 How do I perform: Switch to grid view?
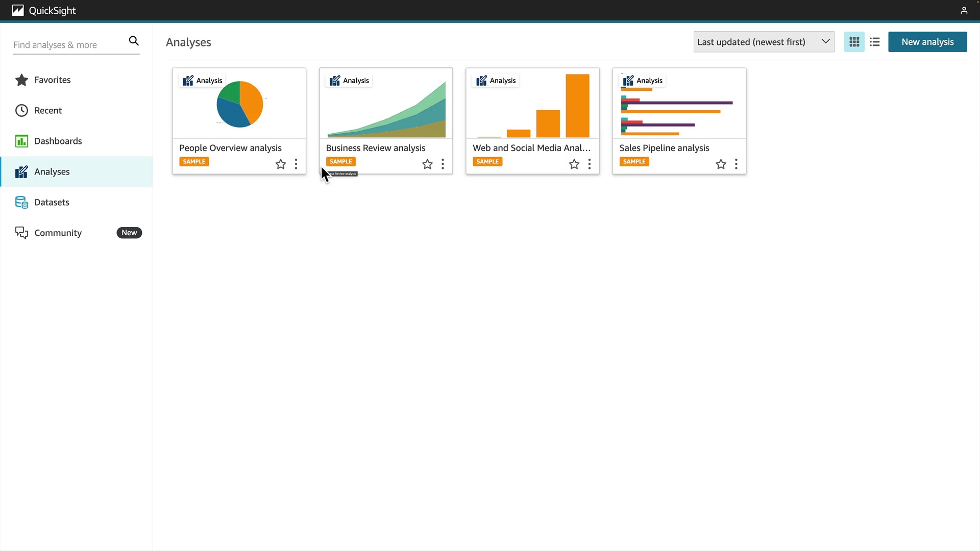(x=854, y=42)
